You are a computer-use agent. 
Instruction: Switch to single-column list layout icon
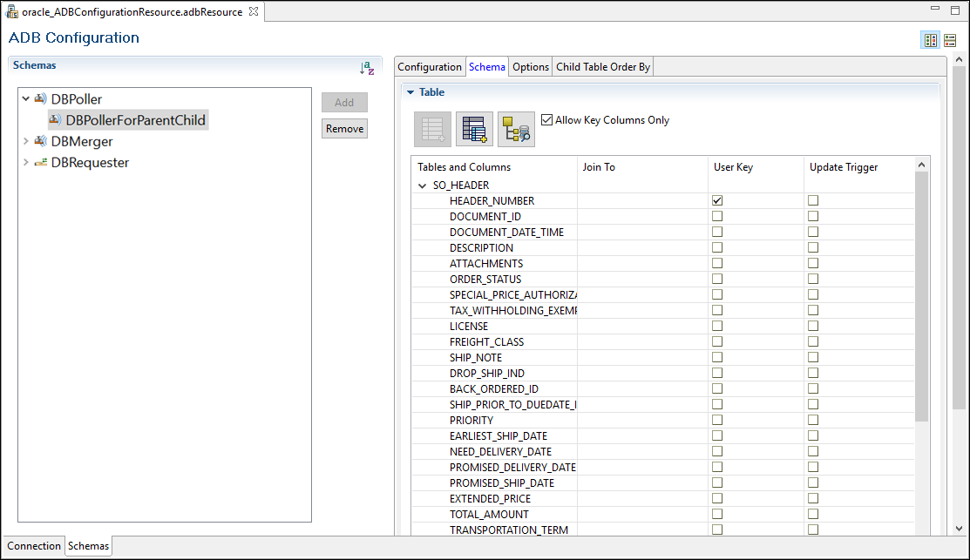click(950, 40)
